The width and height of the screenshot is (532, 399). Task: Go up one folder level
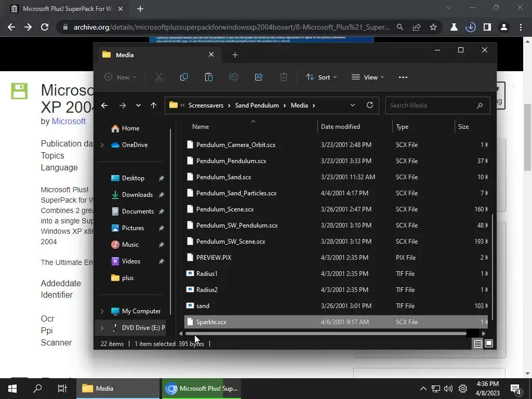pos(153,105)
